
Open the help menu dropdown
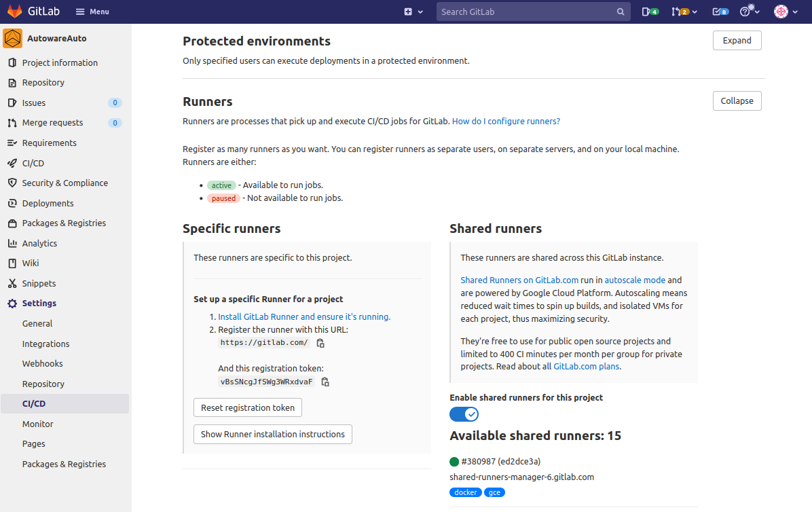tap(750, 12)
